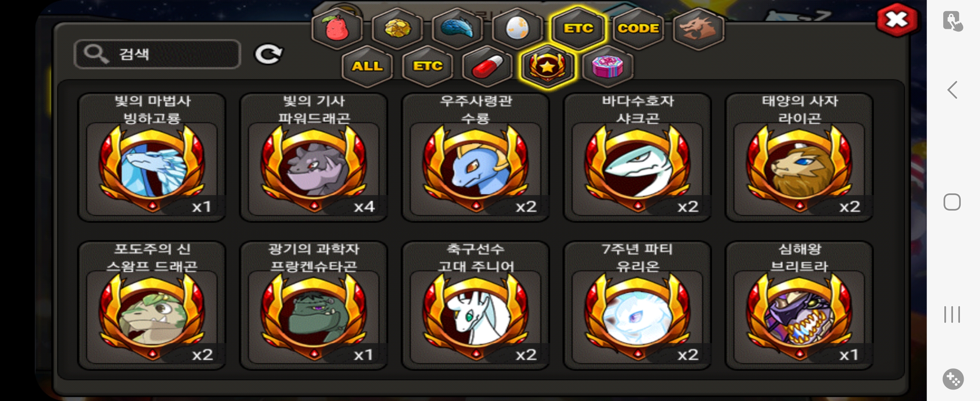Close the inventory with red X
The height and width of the screenshot is (401, 980).
[897, 20]
